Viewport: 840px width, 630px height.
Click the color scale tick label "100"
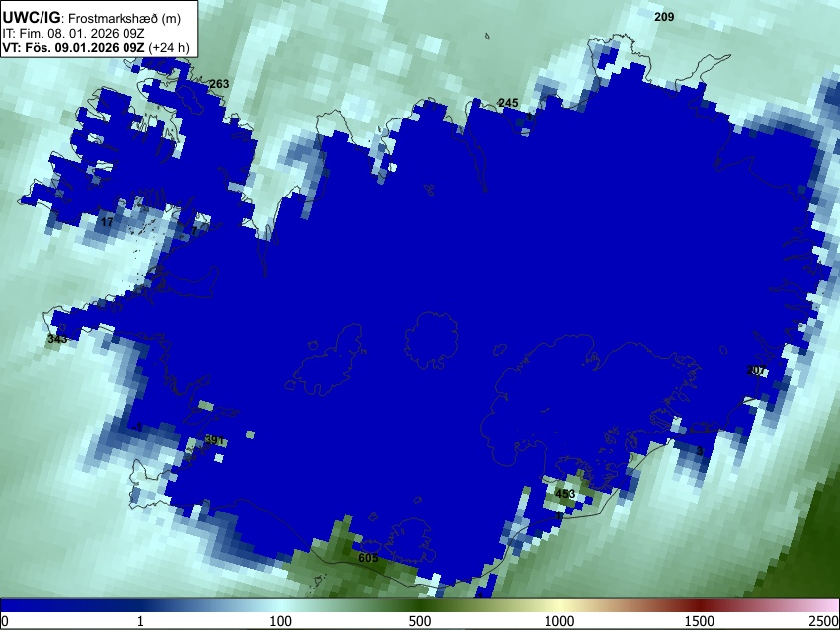click(x=280, y=621)
